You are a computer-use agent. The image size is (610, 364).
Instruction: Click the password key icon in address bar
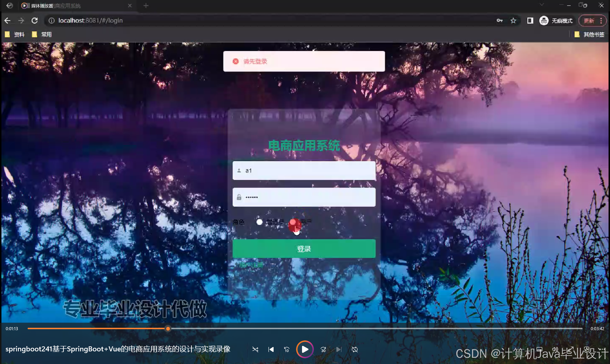coord(500,21)
